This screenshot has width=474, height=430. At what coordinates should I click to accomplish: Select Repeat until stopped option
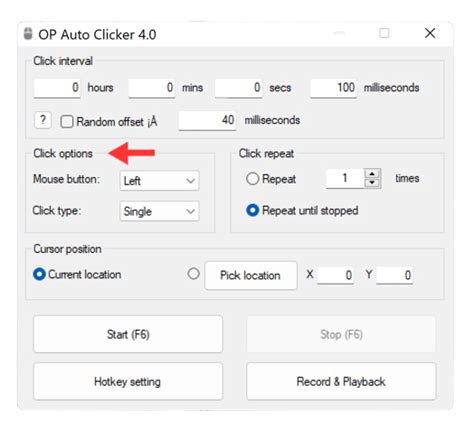point(252,210)
